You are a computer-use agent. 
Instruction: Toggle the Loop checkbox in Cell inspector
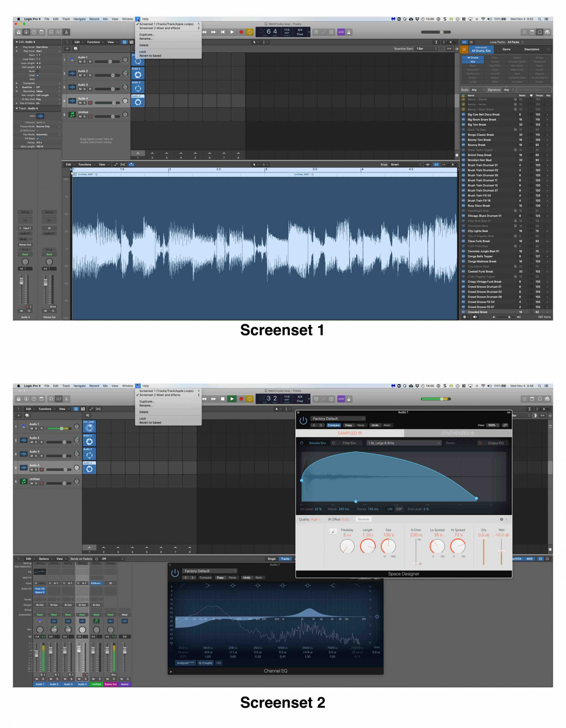point(37,75)
